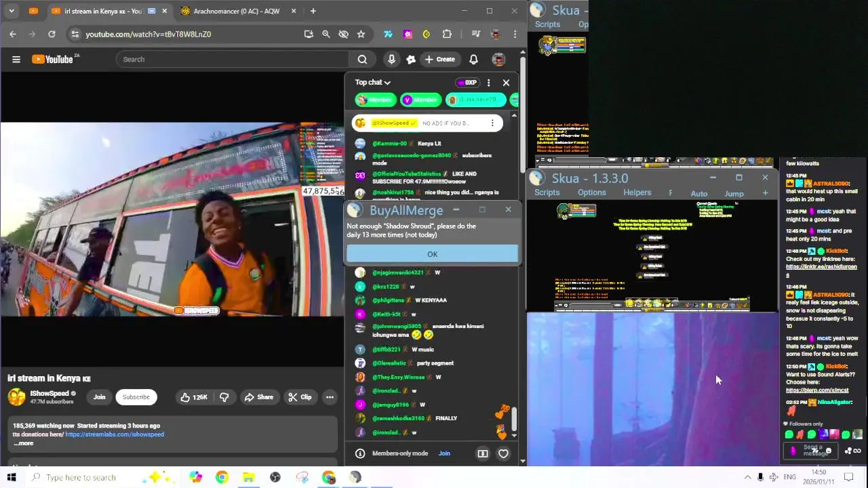Start voice search with the microphone icon
The width and height of the screenshot is (868, 488).
[391, 59]
